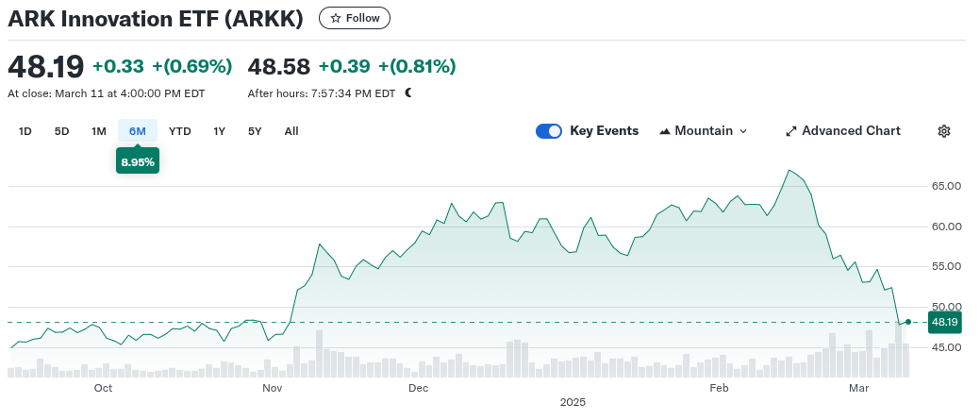The image size is (980, 420).
Task: Open chart settings gear icon
Action: (944, 131)
